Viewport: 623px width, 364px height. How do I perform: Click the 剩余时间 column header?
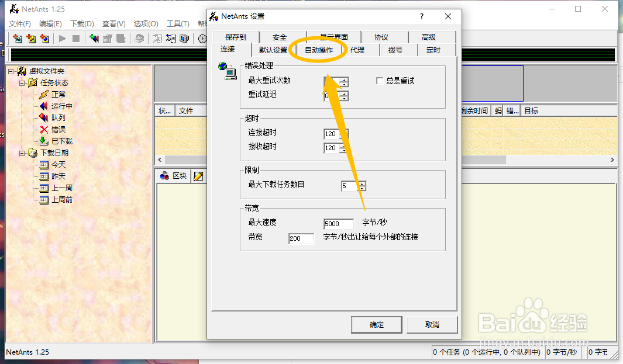coord(476,111)
